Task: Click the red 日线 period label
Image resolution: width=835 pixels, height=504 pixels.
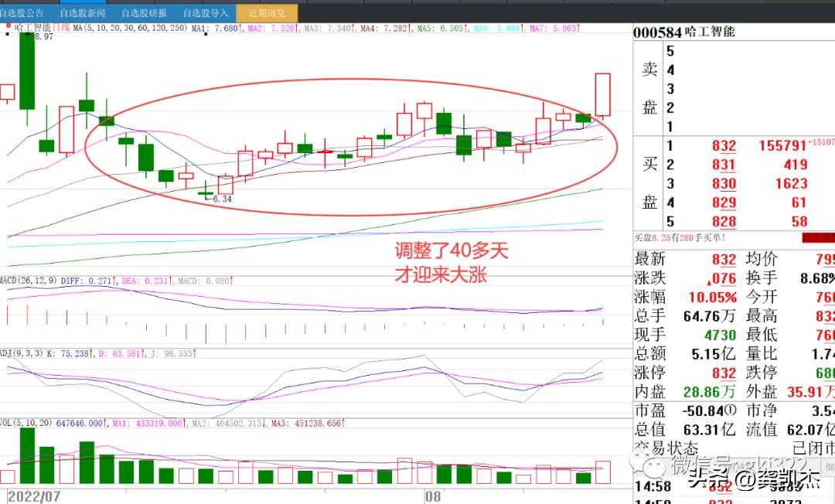Action: [61, 28]
